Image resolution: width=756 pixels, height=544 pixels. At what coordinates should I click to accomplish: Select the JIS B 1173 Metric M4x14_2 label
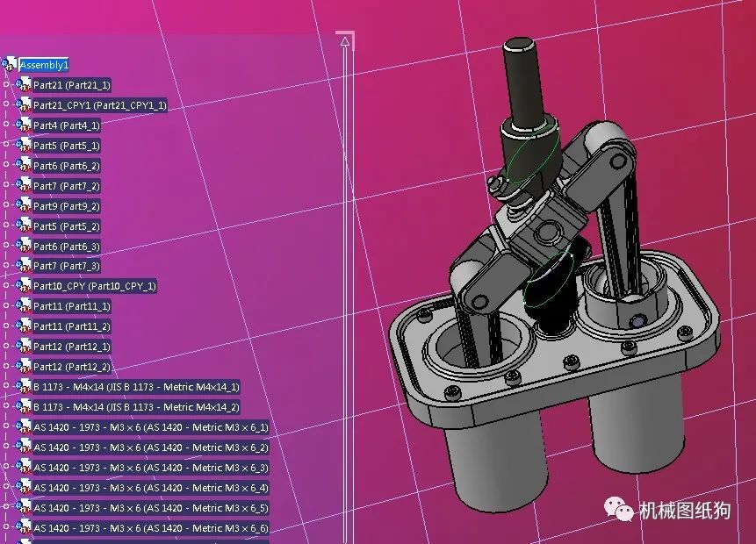point(136,407)
